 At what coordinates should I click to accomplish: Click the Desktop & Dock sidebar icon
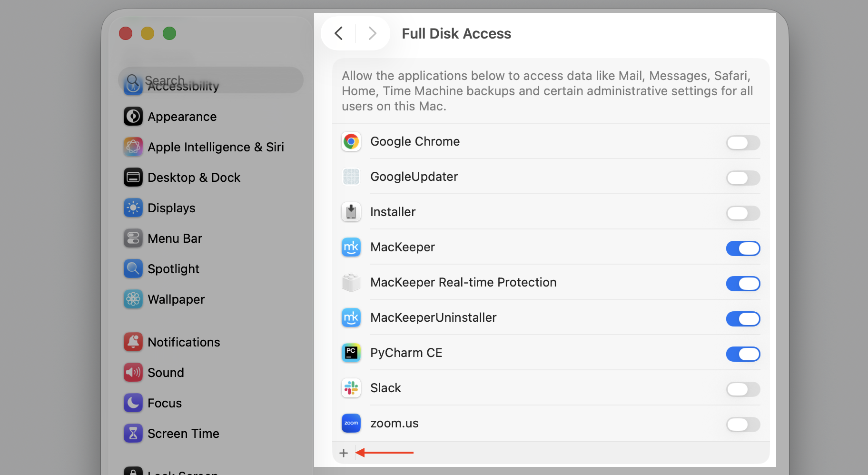133,178
